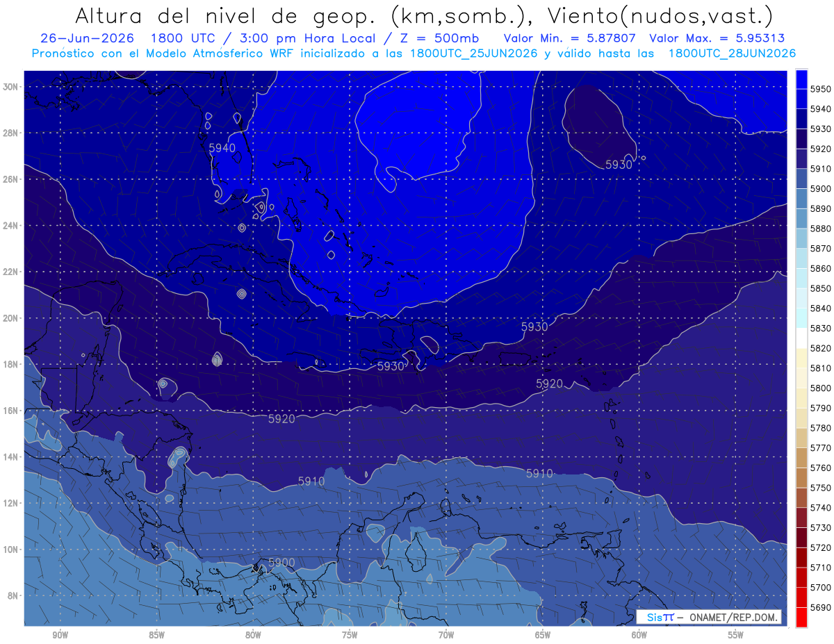The width and height of the screenshot is (834, 644).
Task: Click the '5920' contour label near 17N 65W
Action: (549, 383)
